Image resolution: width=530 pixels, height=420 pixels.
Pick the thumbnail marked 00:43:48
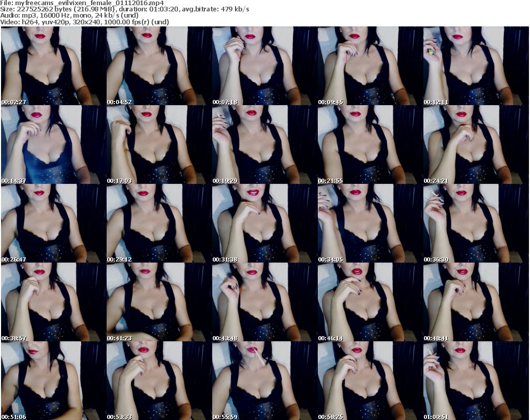point(264,302)
